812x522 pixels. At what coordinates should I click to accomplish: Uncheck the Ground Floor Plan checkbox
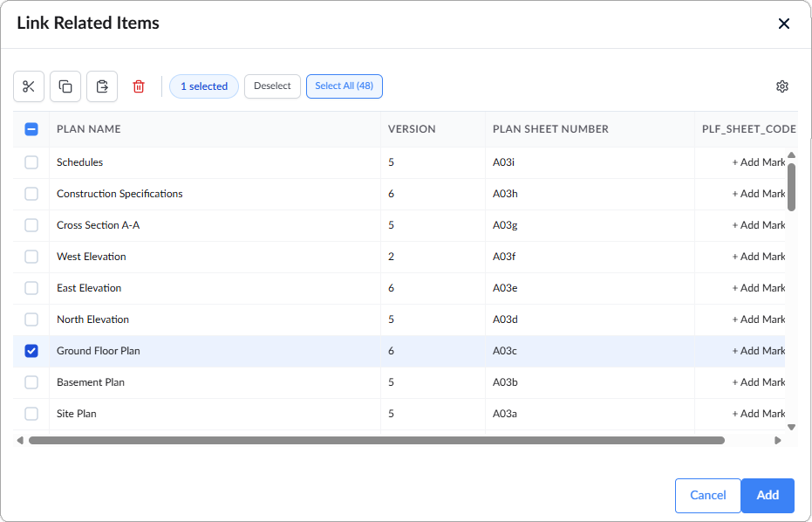coord(31,351)
